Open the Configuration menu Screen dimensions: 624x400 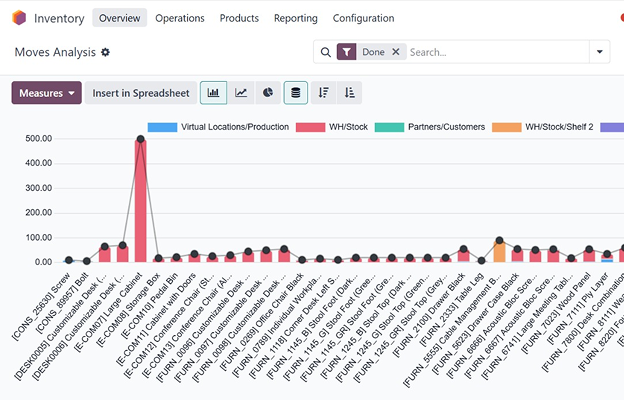click(x=363, y=18)
